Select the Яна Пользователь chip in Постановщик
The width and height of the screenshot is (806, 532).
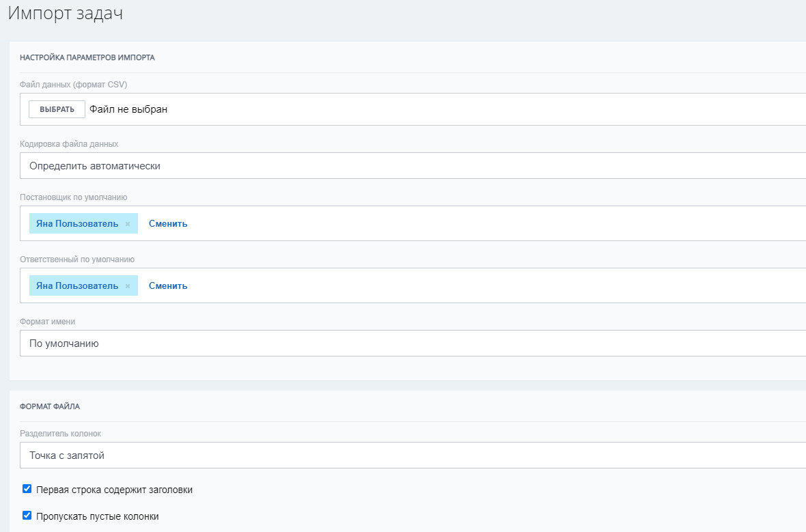[x=77, y=224]
